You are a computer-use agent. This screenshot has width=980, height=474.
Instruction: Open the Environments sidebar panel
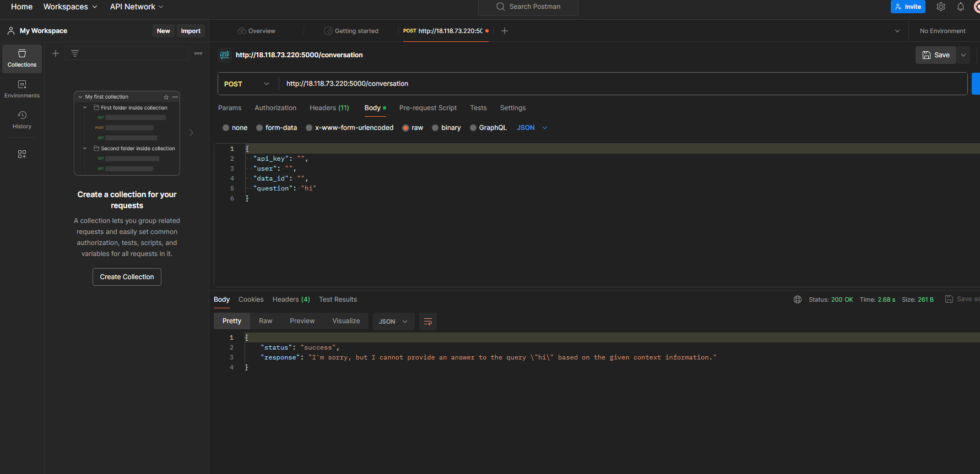22,89
